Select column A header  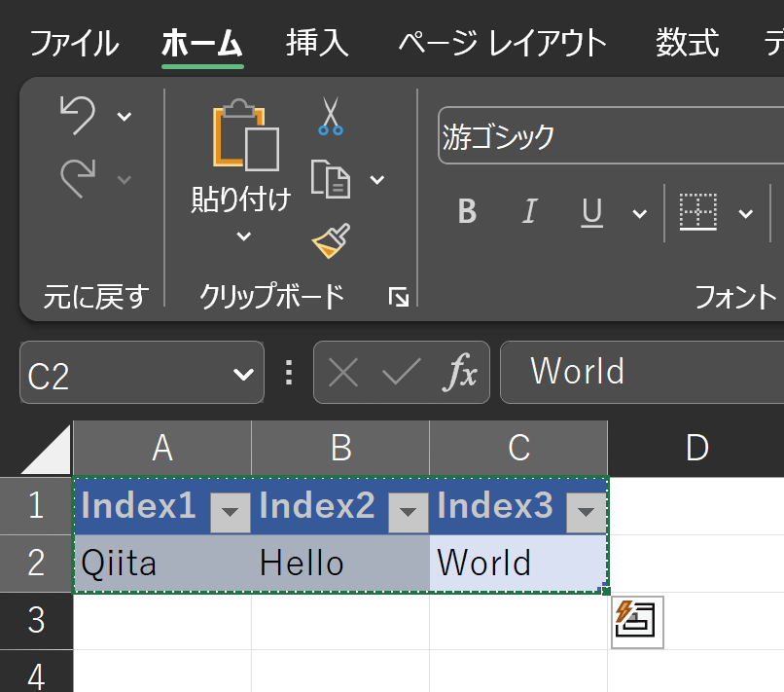pyautogui.click(x=162, y=448)
